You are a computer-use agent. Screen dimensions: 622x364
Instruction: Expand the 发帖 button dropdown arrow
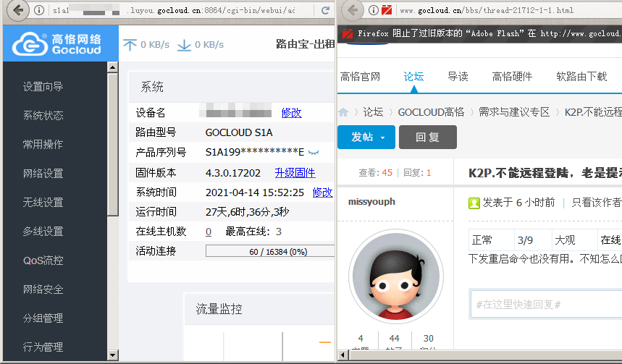383,137
